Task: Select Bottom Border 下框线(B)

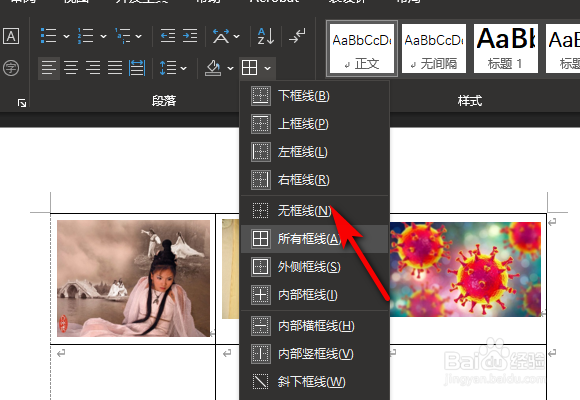Action: [314, 96]
